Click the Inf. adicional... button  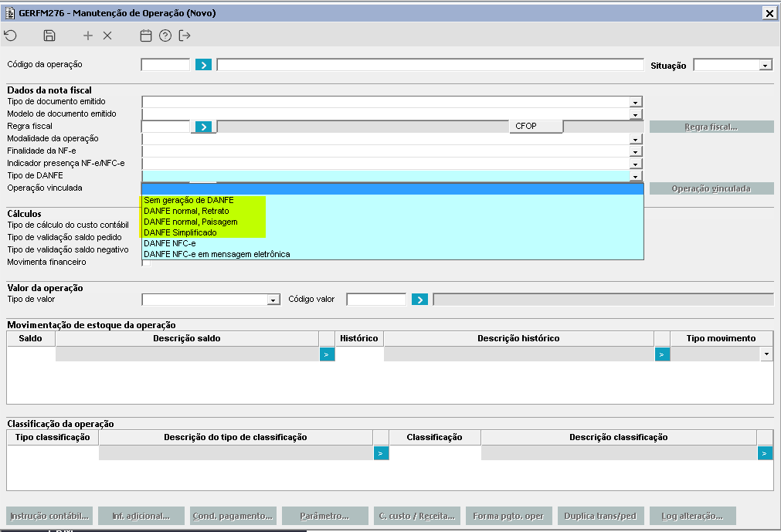141,516
